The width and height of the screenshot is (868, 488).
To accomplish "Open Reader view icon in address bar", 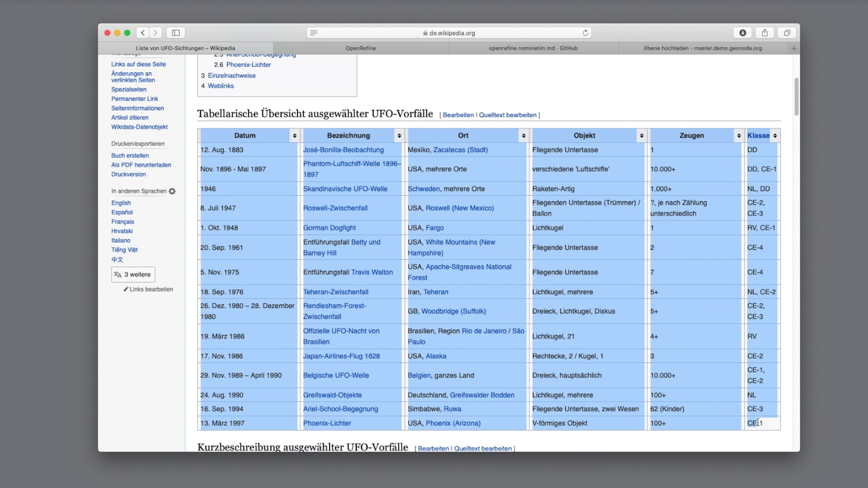I will point(314,33).
